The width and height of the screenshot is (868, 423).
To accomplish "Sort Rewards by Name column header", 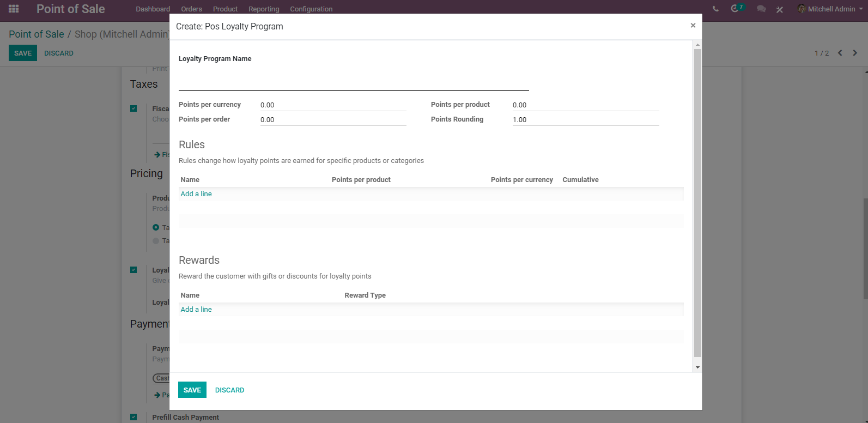I will point(190,295).
